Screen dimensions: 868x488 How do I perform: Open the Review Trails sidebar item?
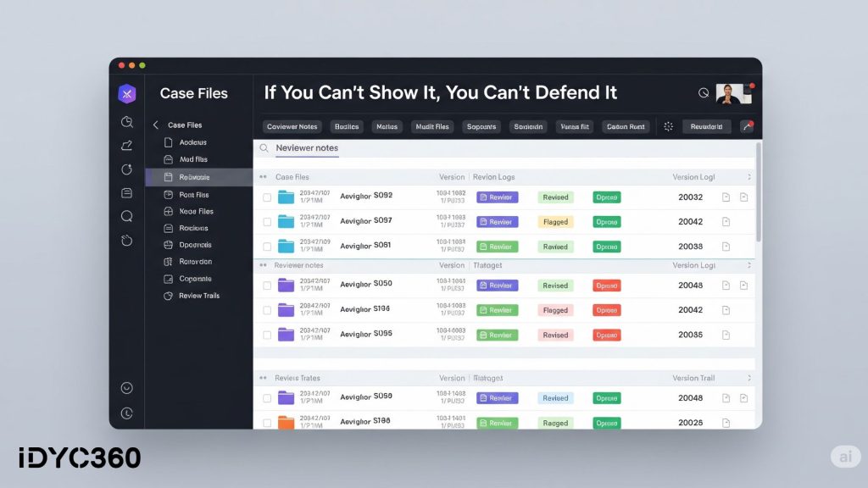[x=198, y=296]
